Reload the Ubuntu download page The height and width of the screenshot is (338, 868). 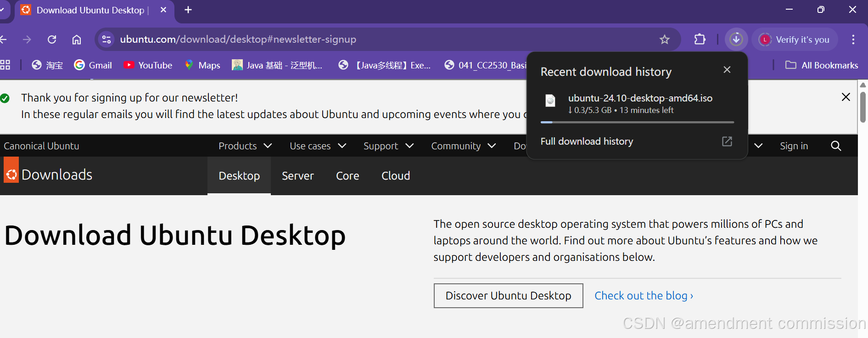tap(52, 39)
